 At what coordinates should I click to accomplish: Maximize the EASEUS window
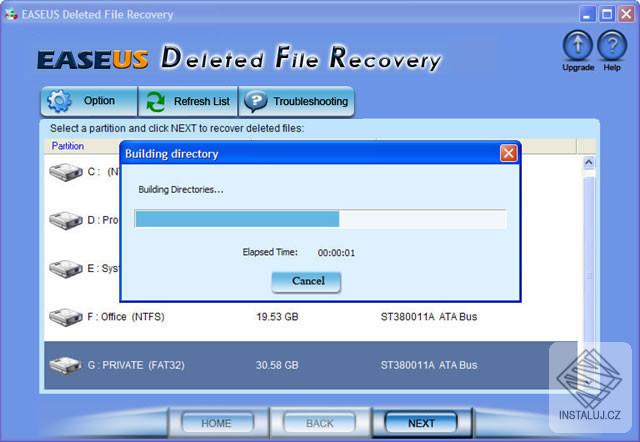(607, 15)
